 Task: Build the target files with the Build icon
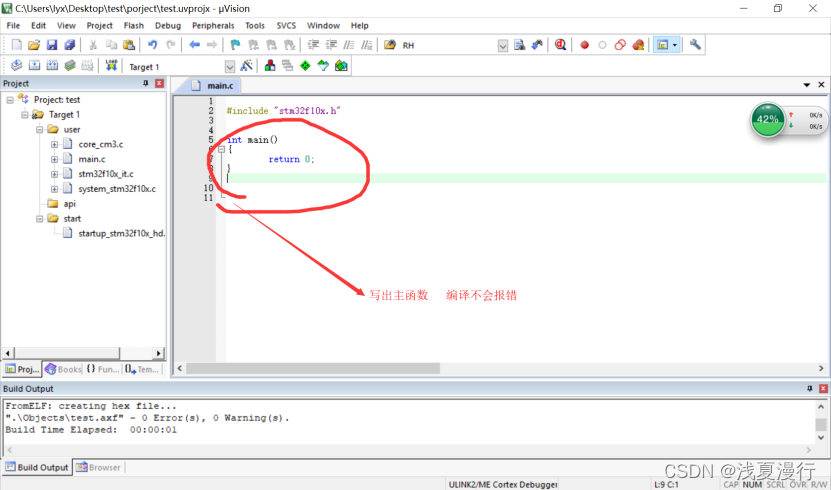(x=34, y=66)
